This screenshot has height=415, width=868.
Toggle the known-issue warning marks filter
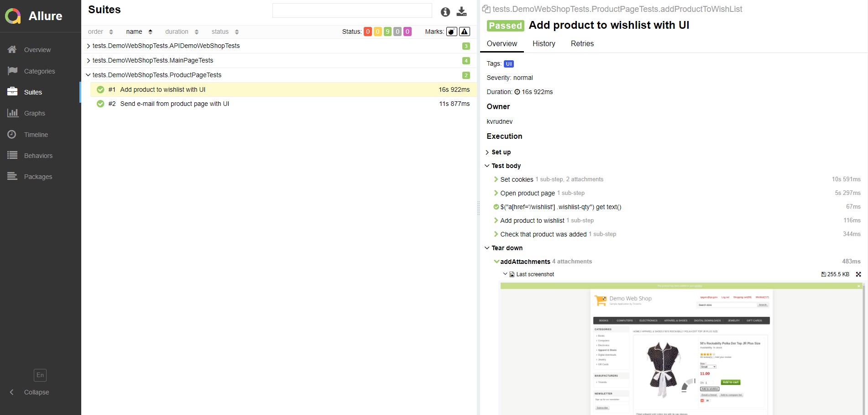(464, 32)
